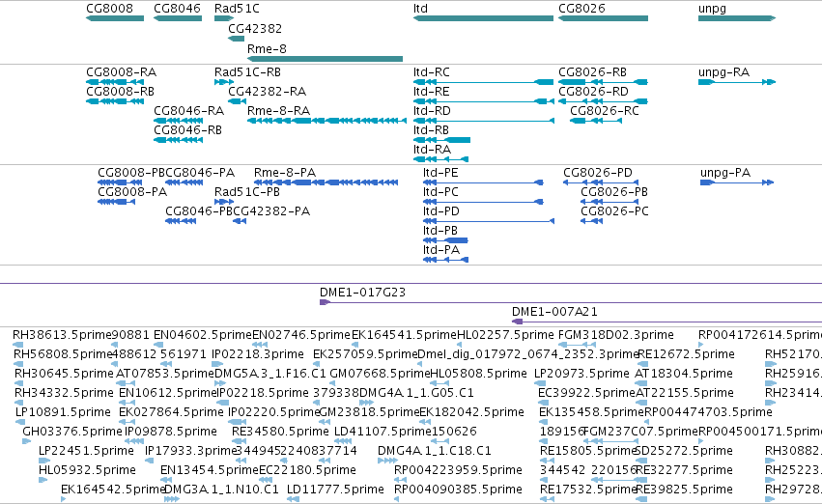Click the ltd-PE protein label
Image resolution: width=822 pixels, height=504 pixels.
tap(440, 173)
